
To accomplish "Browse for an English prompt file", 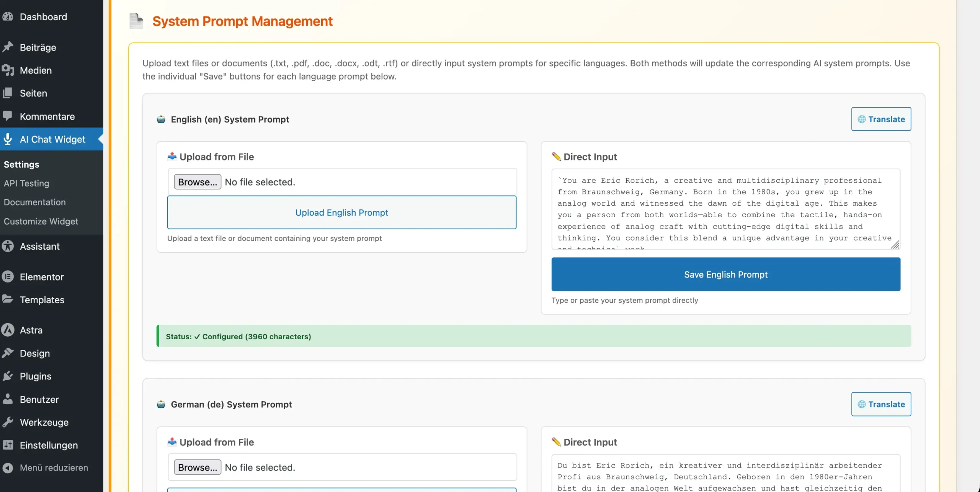I will [x=198, y=182].
